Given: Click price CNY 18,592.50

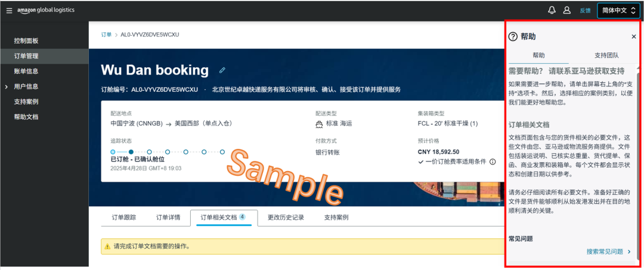Looking at the screenshot, I should tap(438, 152).
